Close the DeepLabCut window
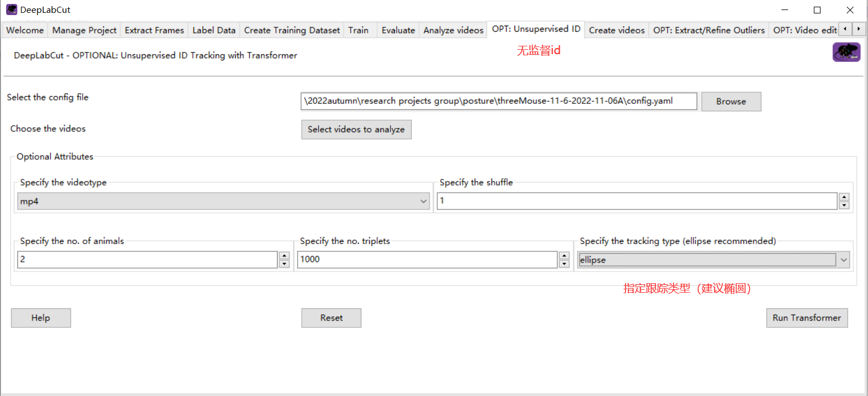Viewport: 868px width, 396px height. tap(850, 10)
